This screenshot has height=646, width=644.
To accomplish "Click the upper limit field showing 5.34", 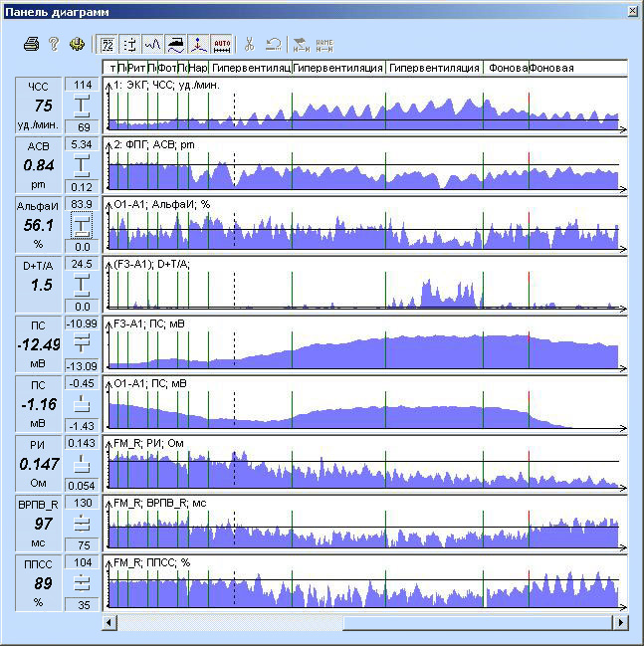I will tap(82, 144).
